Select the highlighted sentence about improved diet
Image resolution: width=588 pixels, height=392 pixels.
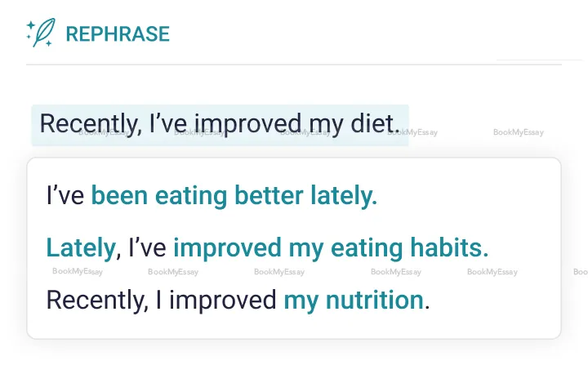tap(220, 124)
